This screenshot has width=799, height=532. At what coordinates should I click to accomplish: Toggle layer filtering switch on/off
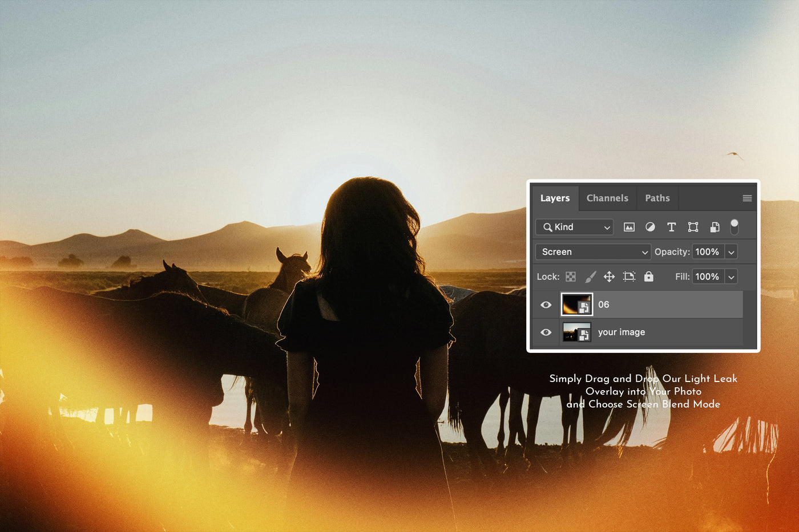pos(735,226)
